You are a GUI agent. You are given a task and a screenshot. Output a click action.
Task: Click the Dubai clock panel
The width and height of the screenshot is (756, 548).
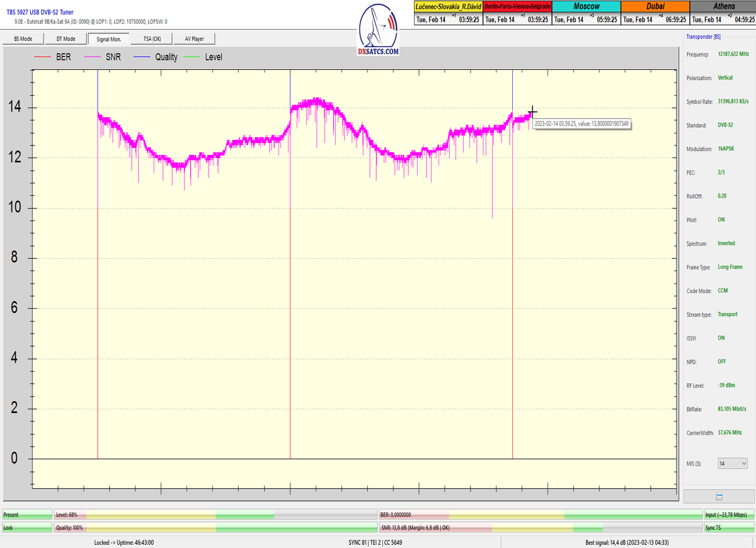pyautogui.click(x=655, y=13)
